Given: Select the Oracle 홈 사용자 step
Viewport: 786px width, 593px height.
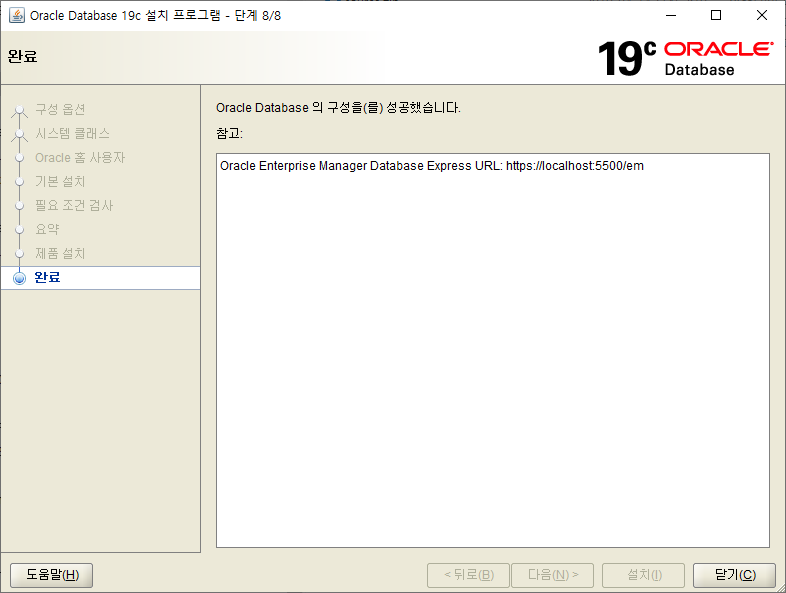Looking at the screenshot, I should 80,157.
